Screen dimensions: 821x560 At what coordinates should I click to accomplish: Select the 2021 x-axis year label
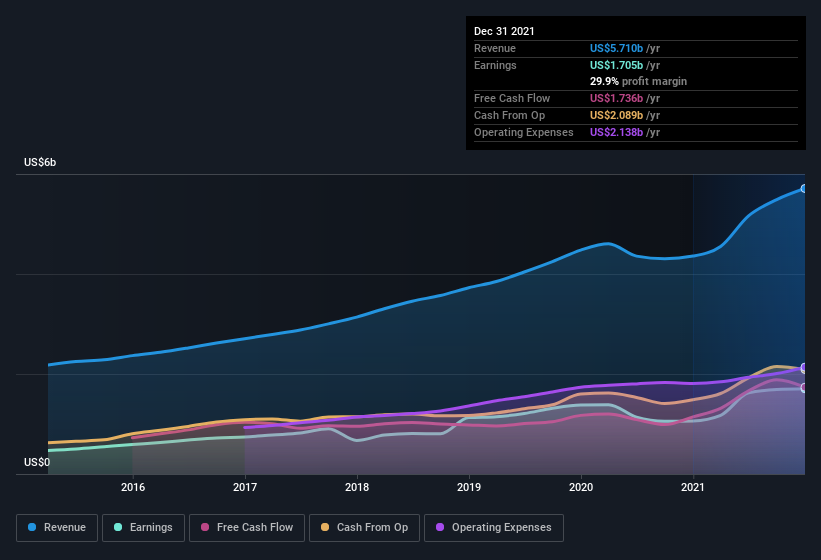click(693, 487)
